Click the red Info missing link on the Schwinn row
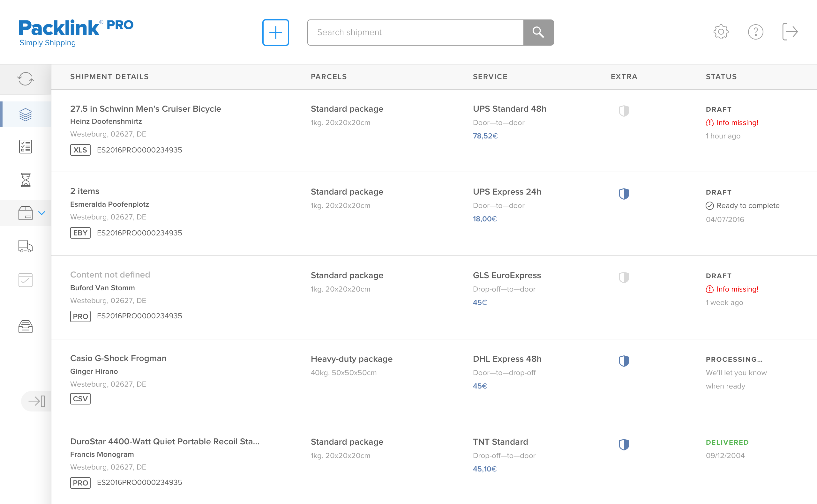Viewport: 817px width, 504px height. coord(737,123)
